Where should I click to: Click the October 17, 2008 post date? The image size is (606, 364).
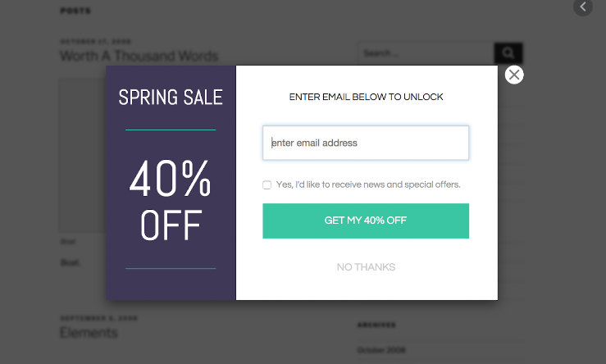(x=95, y=41)
